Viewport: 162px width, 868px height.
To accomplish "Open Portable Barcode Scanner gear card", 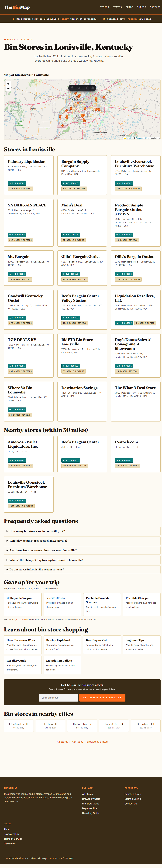I will point(102,605).
